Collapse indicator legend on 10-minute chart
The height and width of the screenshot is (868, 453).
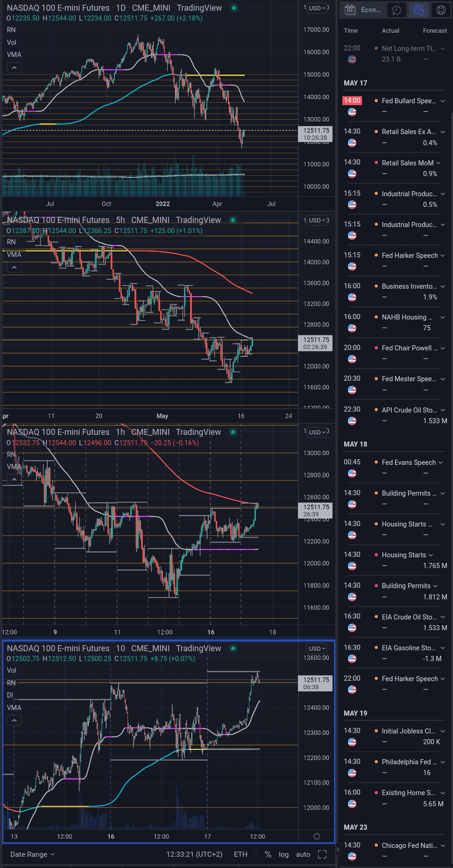(14, 720)
